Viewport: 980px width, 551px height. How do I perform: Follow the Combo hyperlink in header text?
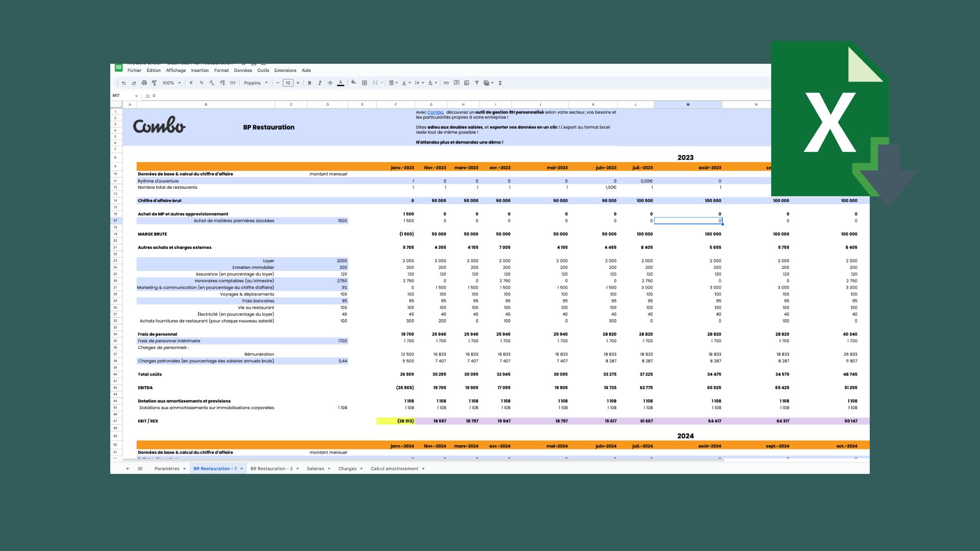point(435,112)
